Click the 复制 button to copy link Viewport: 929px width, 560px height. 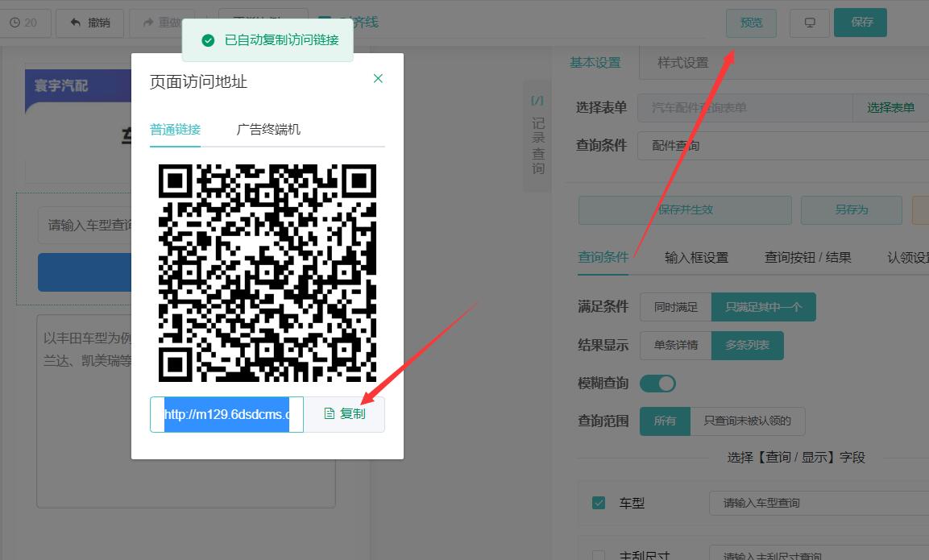click(x=344, y=413)
